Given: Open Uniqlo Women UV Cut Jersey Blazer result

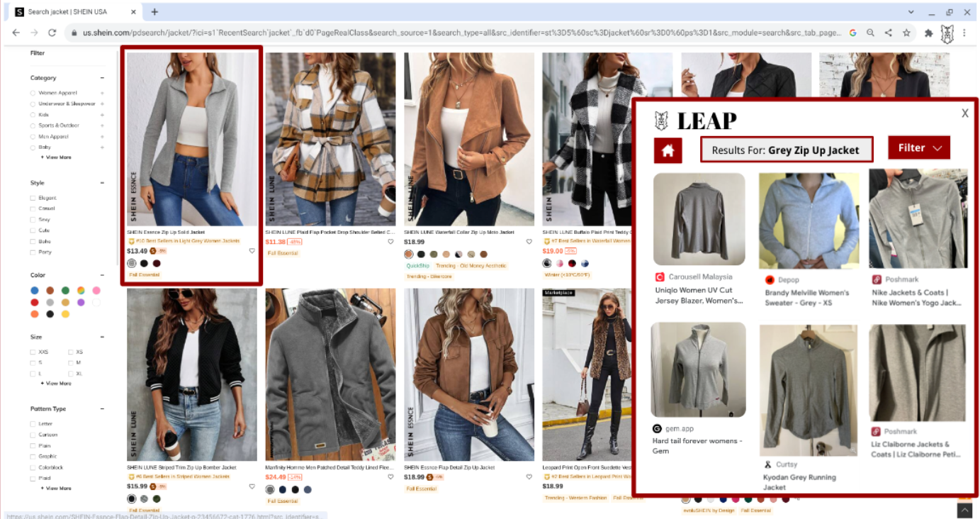Looking at the screenshot, I should point(698,295).
